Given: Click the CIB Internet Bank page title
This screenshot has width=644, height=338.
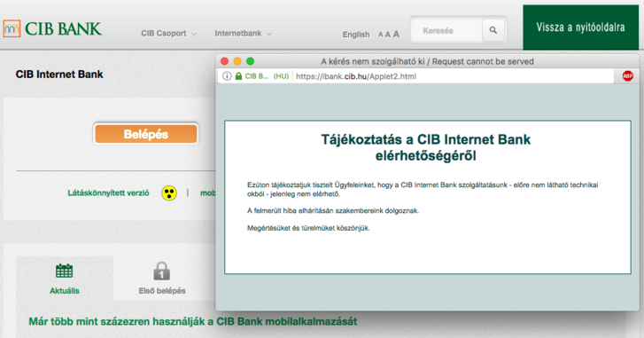Looking at the screenshot, I should (59, 75).
